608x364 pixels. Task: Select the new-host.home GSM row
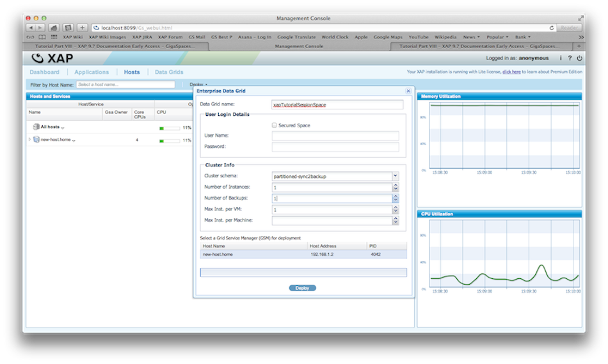click(x=303, y=255)
